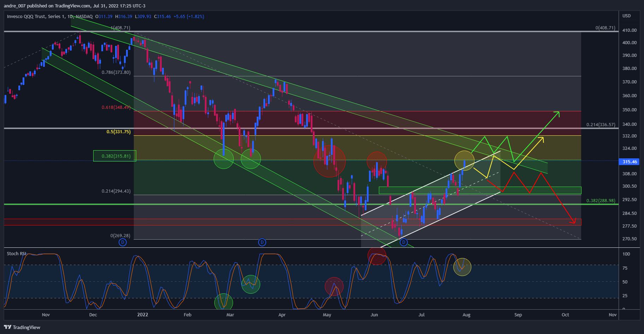Image resolution: width=644 pixels, height=334 pixels.
Task: Click the 300.50 price axis label
Action: (x=630, y=186)
